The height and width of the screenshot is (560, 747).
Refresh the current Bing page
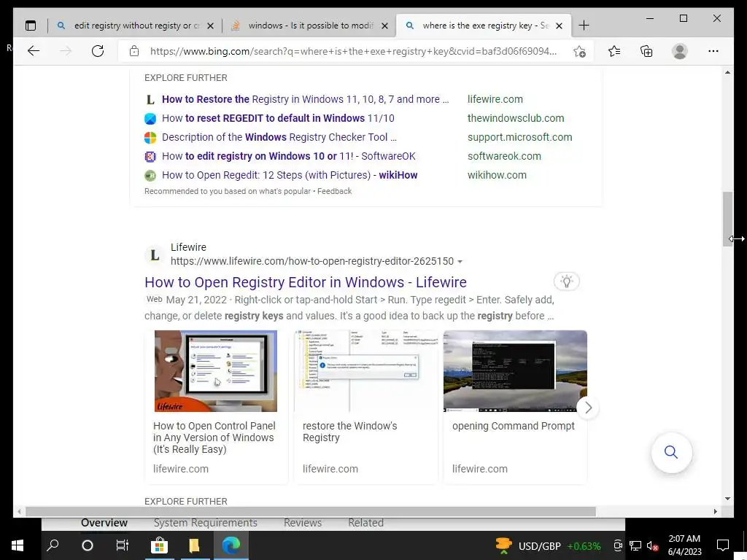pos(98,51)
